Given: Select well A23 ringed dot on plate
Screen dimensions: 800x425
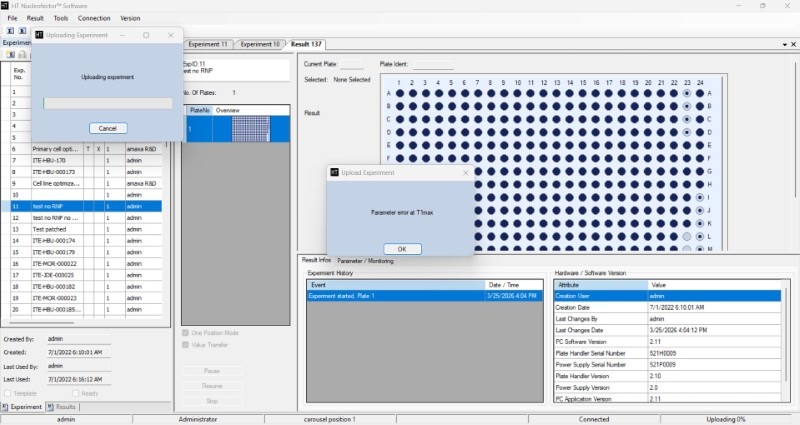Looking at the screenshot, I should [687, 93].
